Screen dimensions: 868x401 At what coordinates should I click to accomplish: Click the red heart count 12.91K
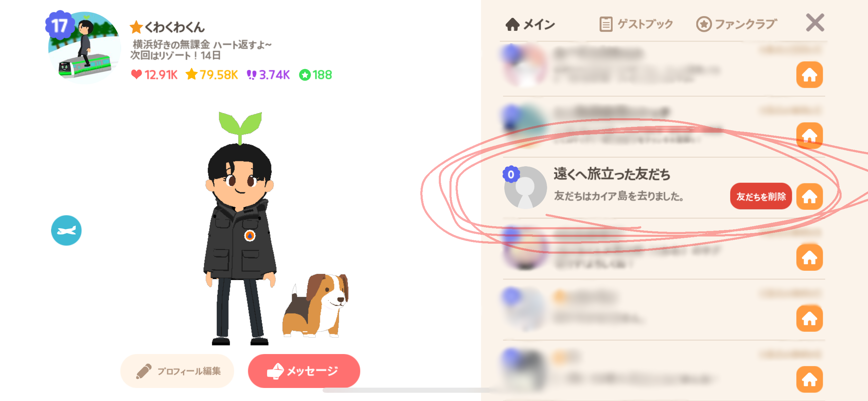click(x=154, y=75)
